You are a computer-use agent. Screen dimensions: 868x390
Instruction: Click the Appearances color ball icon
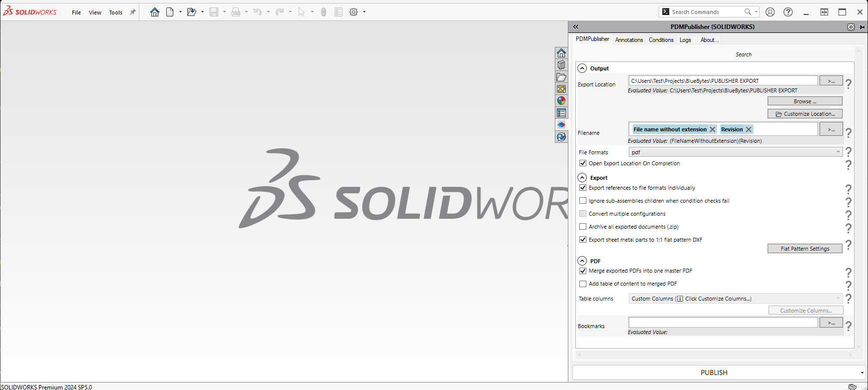coord(561,101)
